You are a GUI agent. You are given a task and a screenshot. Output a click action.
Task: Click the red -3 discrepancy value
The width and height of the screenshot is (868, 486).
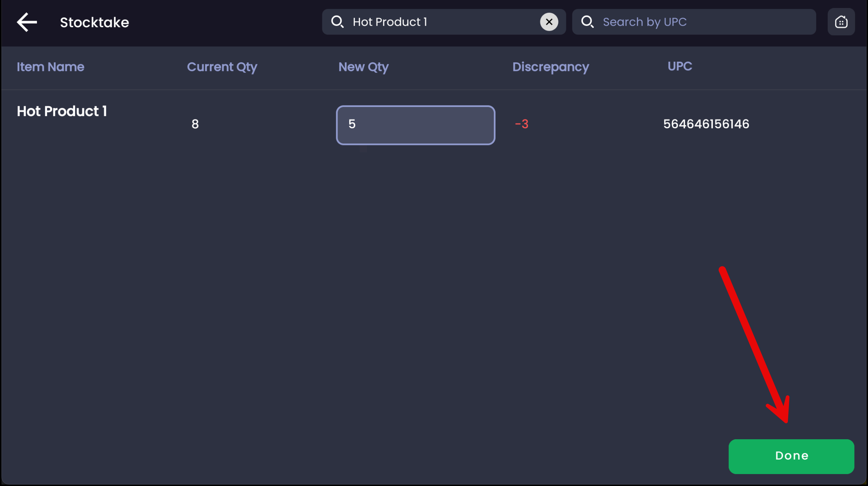click(522, 124)
